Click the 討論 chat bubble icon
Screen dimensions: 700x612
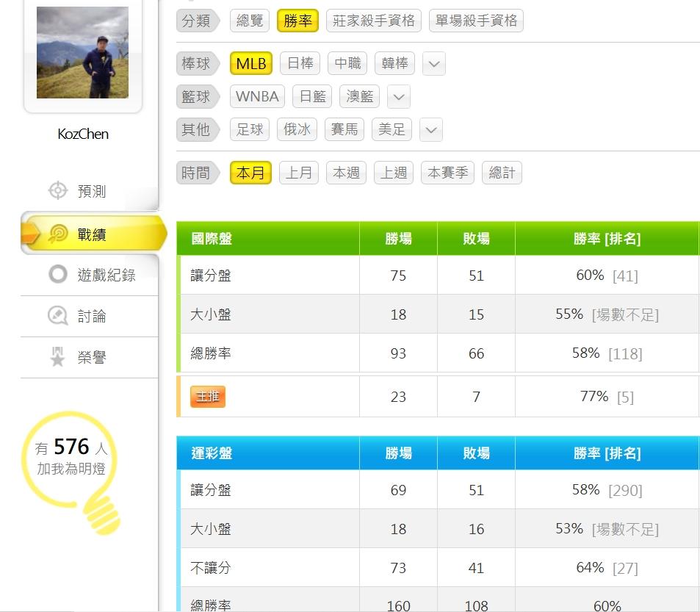(x=57, y=316)
